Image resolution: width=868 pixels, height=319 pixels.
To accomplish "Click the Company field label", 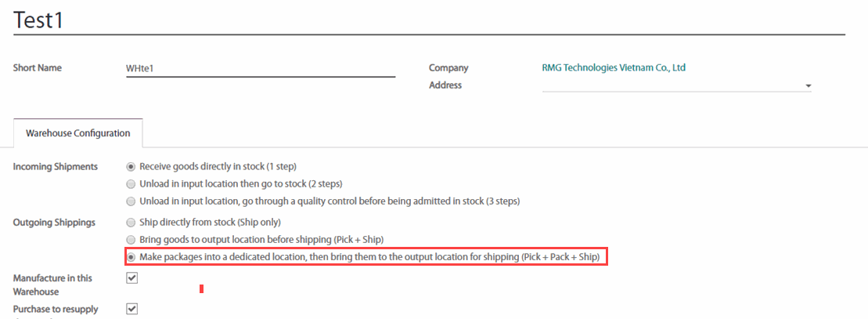I will 448,67.
